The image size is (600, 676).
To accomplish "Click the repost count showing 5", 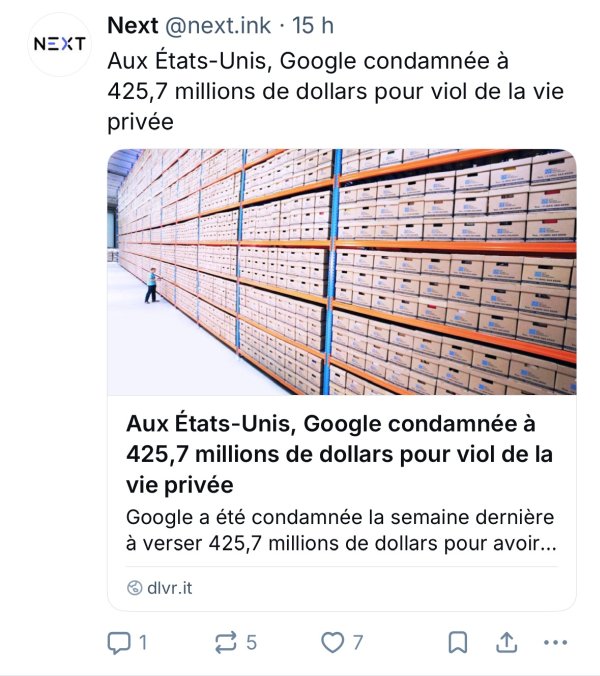I will [251, 642].
